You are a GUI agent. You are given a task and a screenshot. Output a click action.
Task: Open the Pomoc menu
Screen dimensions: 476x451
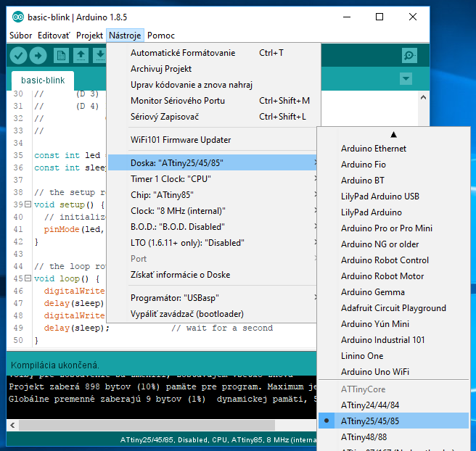(x=161, y=36)
